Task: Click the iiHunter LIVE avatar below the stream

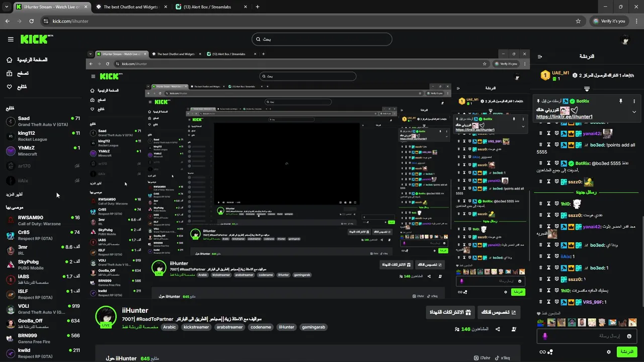Action: pyautogui.click(x=106, y=317)
